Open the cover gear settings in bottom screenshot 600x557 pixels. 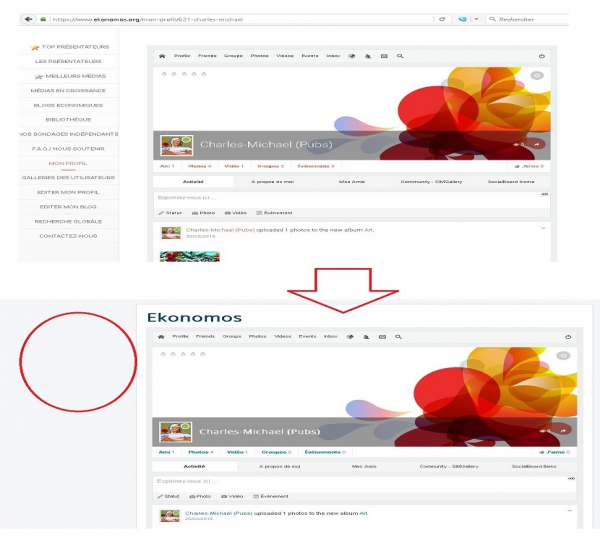(x=563, y=355)
